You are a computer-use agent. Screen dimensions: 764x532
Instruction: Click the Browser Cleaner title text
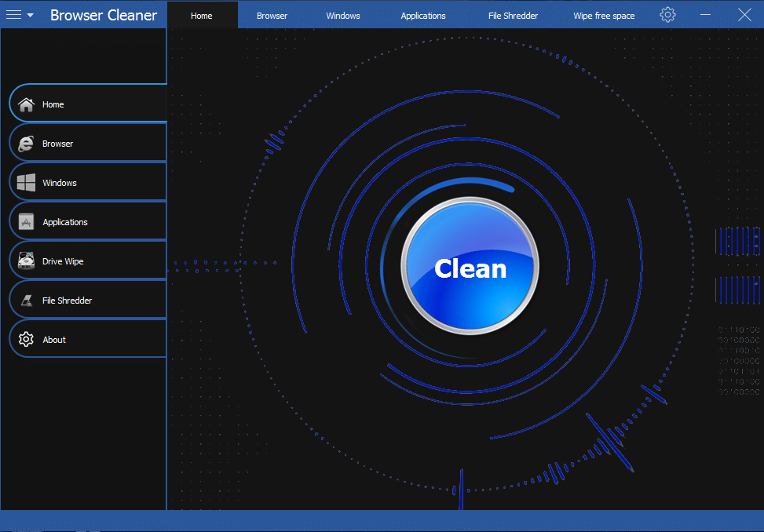(104, 15)
